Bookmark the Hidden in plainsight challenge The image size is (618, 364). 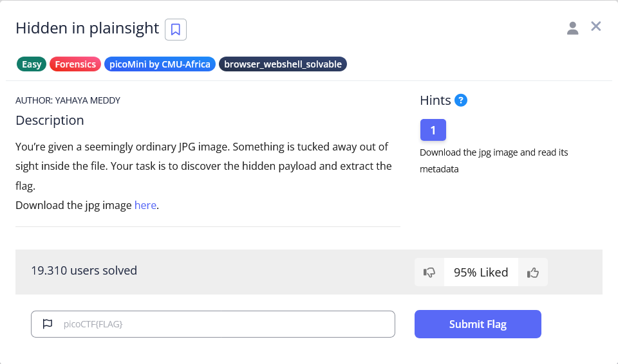pos(176,30)
